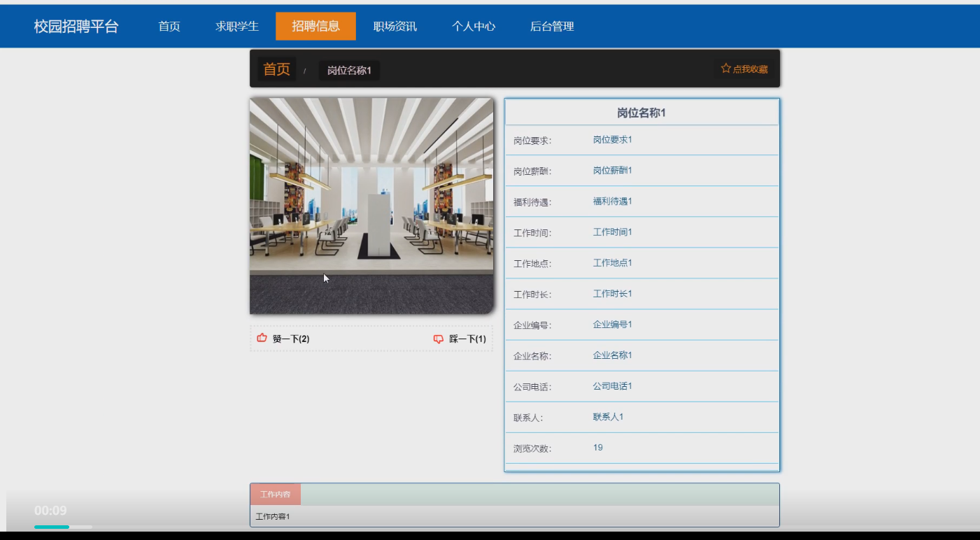980x540 pixels.
Task: Click the 工作地点1 value
Action: [613, 263]
